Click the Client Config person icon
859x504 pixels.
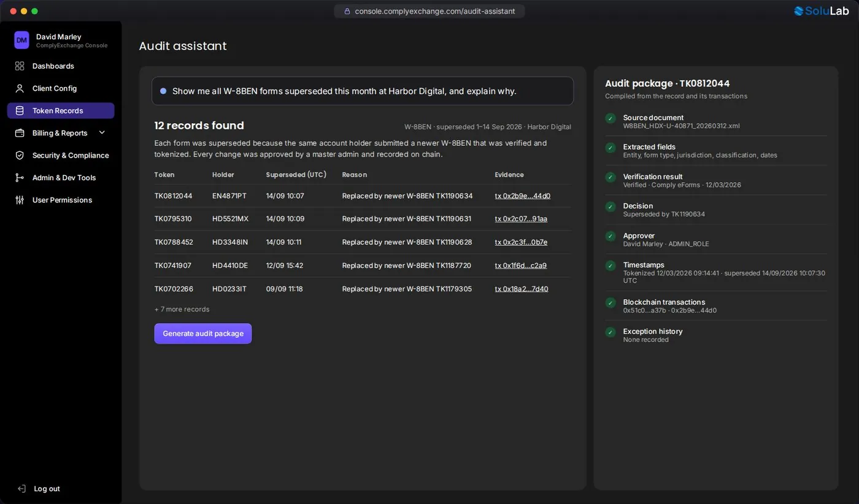pos(20,88)
